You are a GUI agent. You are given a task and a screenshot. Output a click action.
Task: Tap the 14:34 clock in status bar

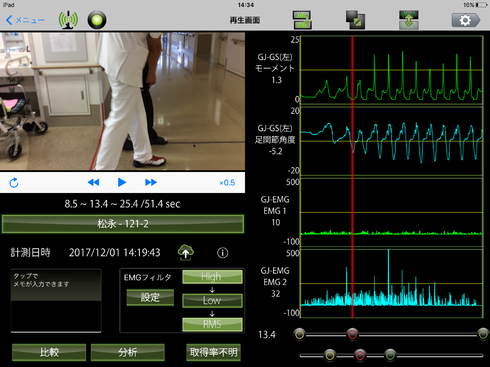246,5
